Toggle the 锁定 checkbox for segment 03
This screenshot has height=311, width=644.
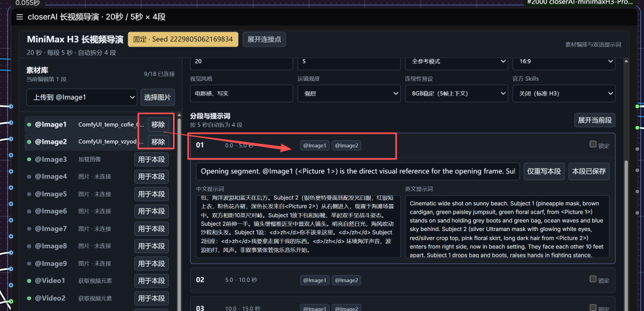tap(593, 307)
